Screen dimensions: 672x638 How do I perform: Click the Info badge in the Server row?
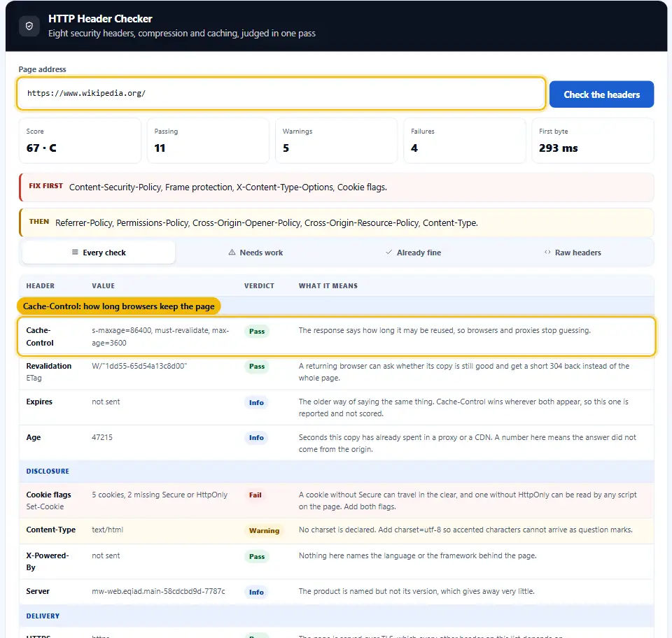click(x=256, y=593)
